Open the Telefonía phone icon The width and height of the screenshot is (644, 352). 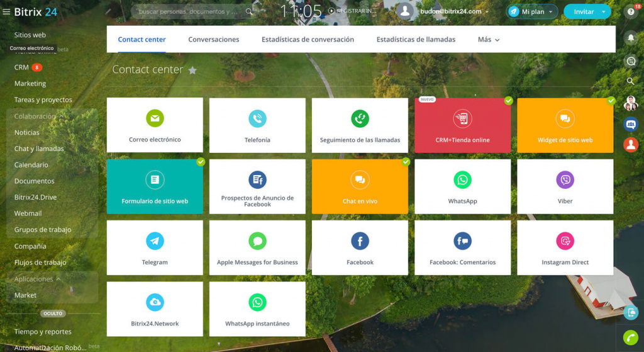pos(257,119)
